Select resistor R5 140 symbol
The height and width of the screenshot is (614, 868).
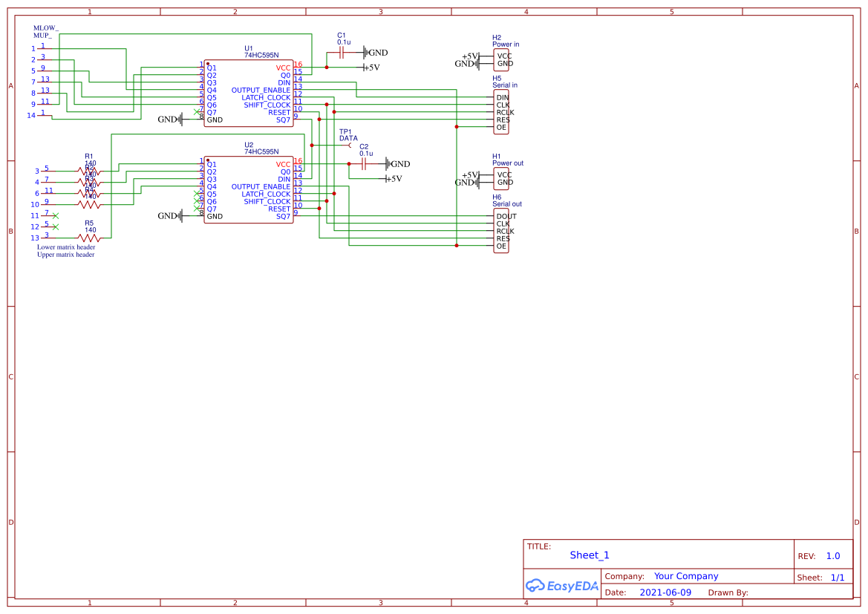click(x=89, y=238)
